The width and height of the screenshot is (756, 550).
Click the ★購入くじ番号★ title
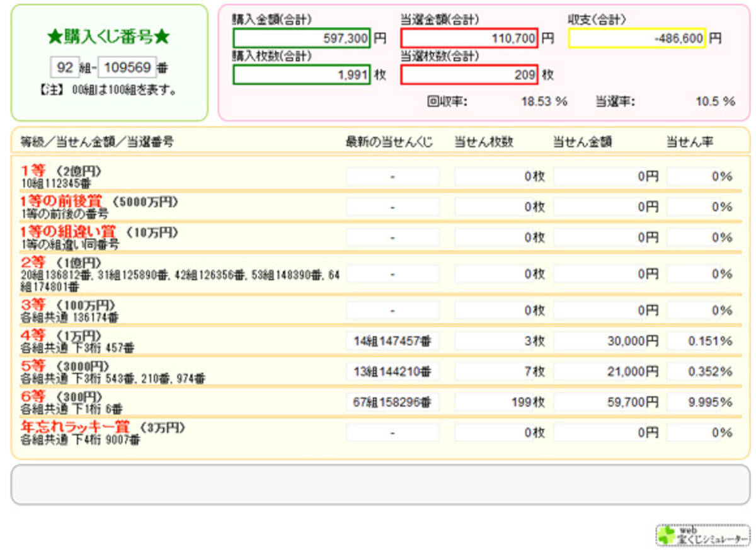click(x=108, y=37)
